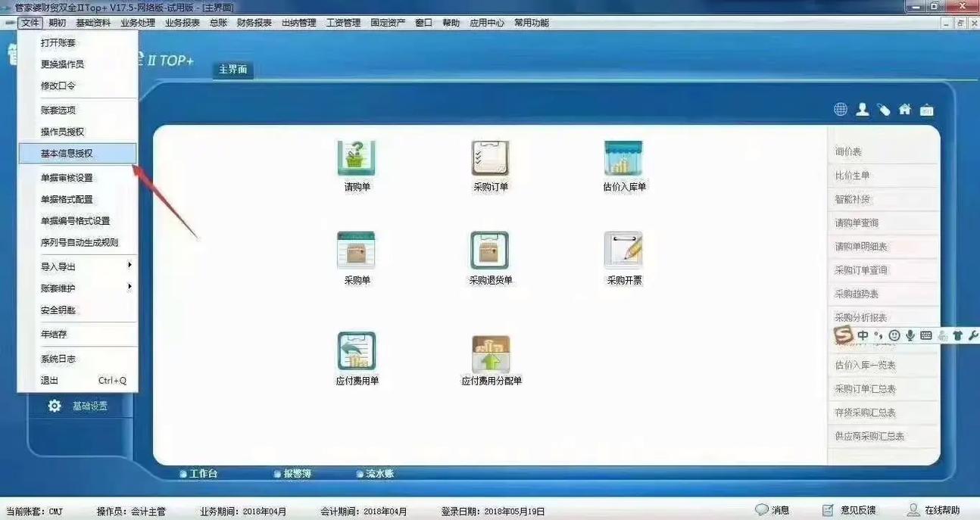Open the 业务报表 menu
Viewport: 980px width, 520px height.
click(x=183, y=23)
